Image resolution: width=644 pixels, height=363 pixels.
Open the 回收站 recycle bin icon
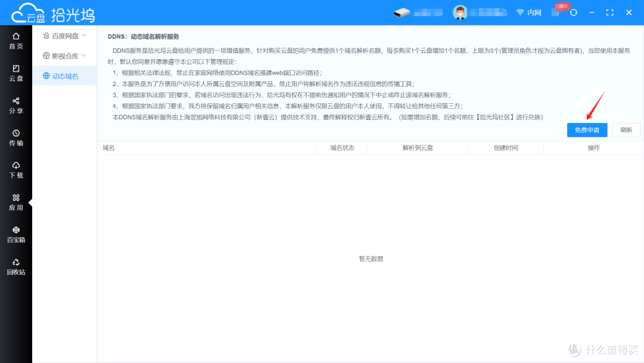pyautogui.click(x=16, y=267)
